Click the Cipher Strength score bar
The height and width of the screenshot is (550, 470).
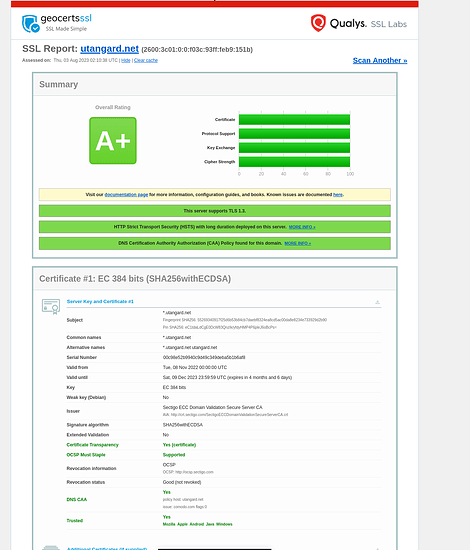point(294,162)
